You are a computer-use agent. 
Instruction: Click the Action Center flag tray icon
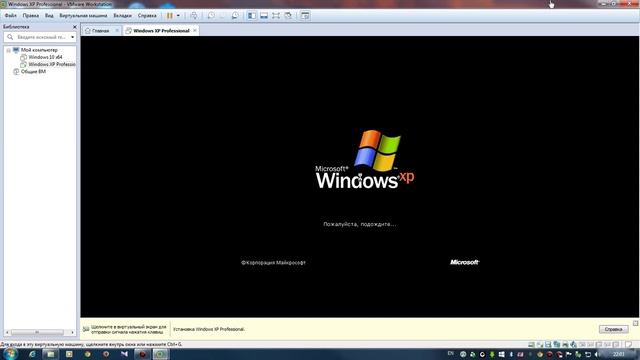pos(569,354)
